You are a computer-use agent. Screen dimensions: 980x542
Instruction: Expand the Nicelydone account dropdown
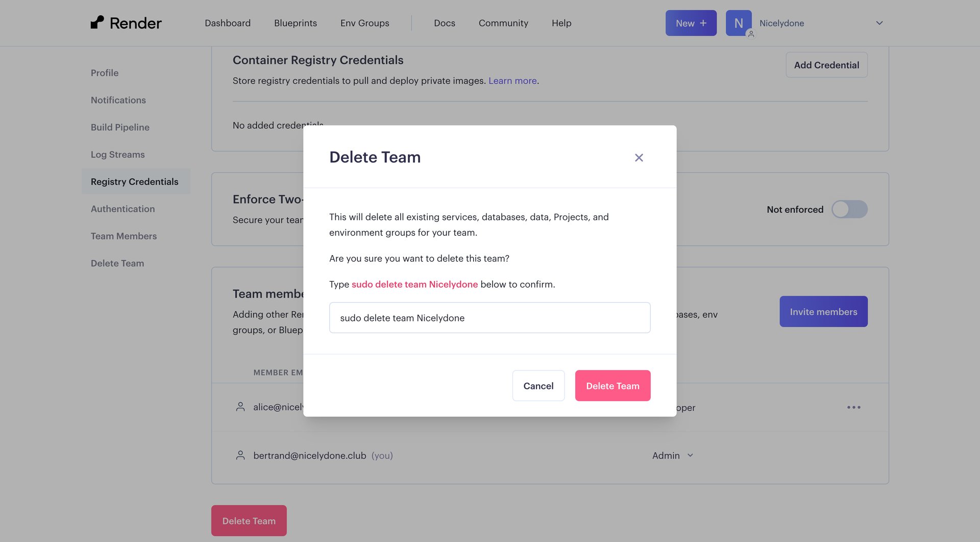879,23
